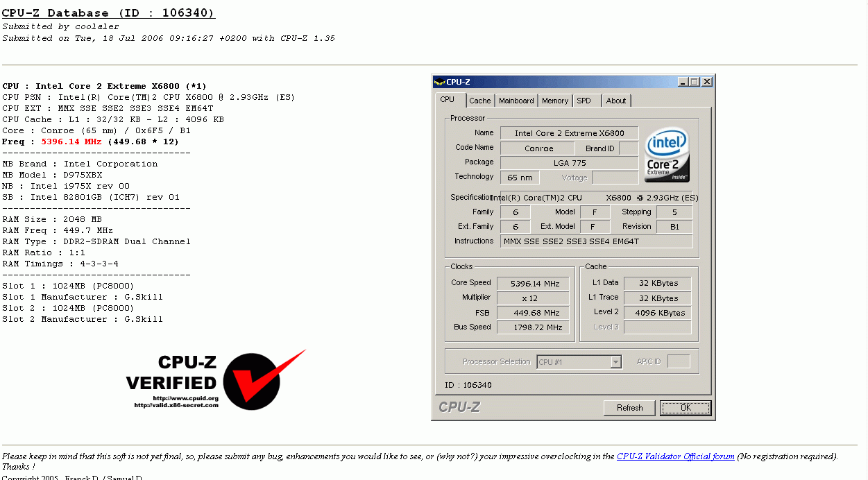Image resolution: width=868 pixels, height=480 pixels.
Task: Expand the Processor Selection dropdown
Action: [x=615, y=362]
